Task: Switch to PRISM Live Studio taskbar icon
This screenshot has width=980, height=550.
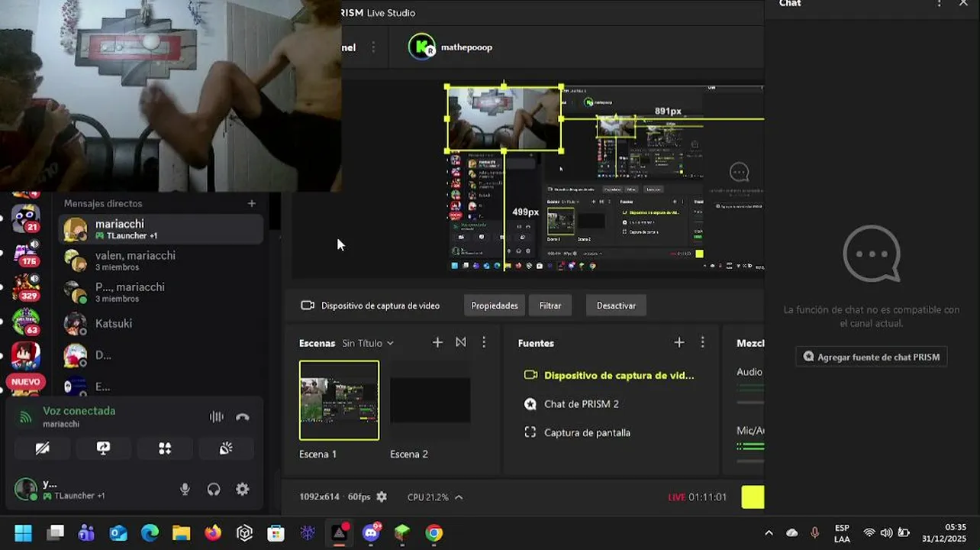Action: [339, 533]
